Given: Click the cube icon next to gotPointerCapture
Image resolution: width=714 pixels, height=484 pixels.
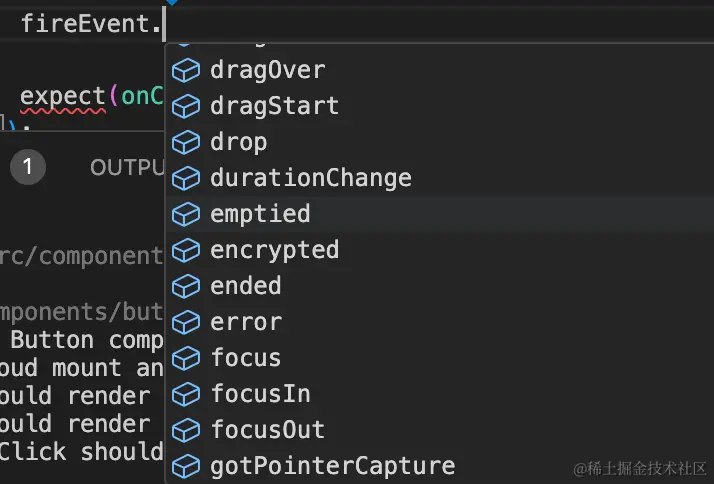Looking at the screenshot, I should [186, 467].
